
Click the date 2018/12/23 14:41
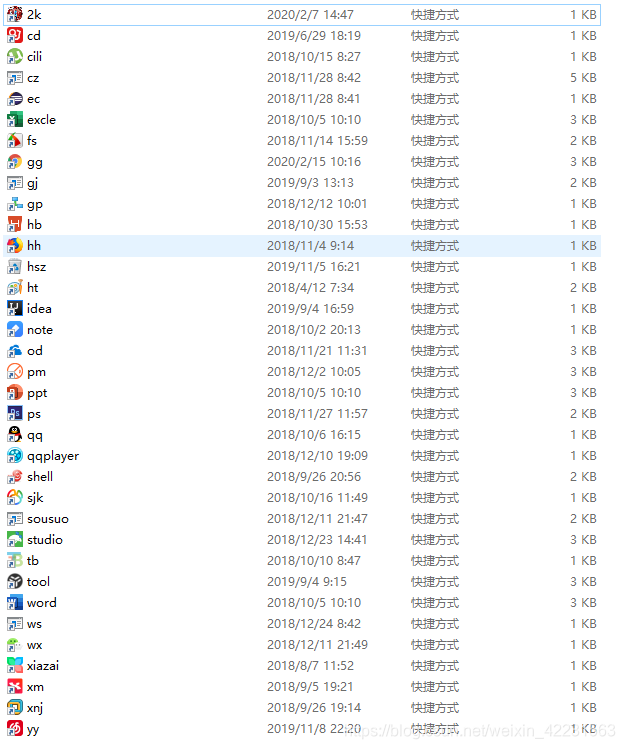(317, 540)
